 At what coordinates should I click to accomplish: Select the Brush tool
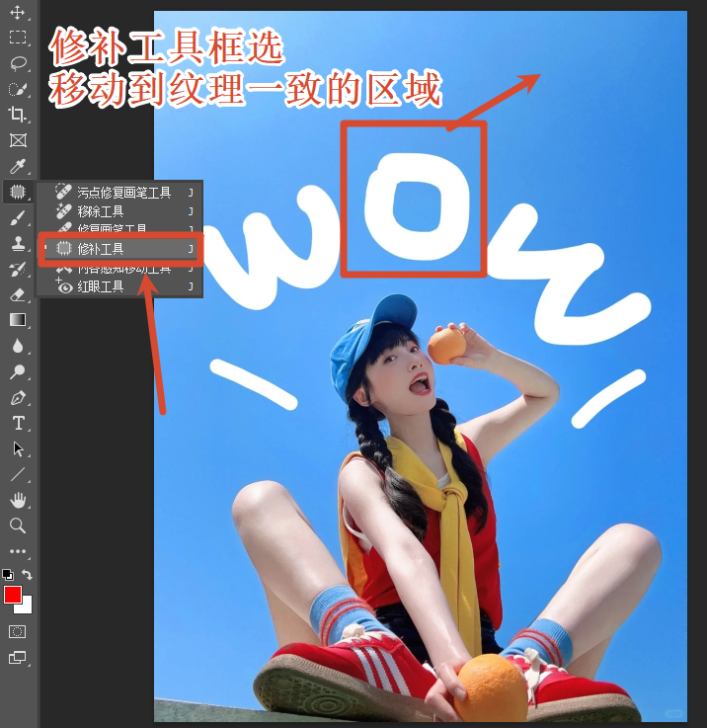pyautogui.click(x=18, y=217)
